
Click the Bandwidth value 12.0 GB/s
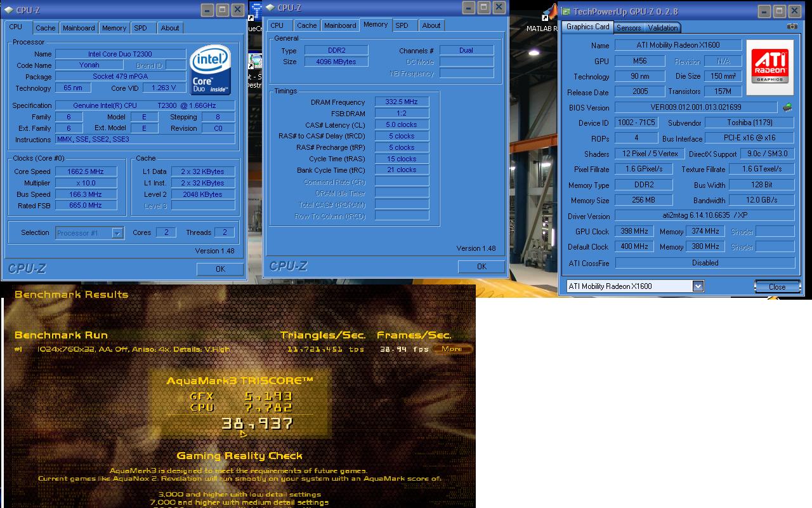coord(761,200)
